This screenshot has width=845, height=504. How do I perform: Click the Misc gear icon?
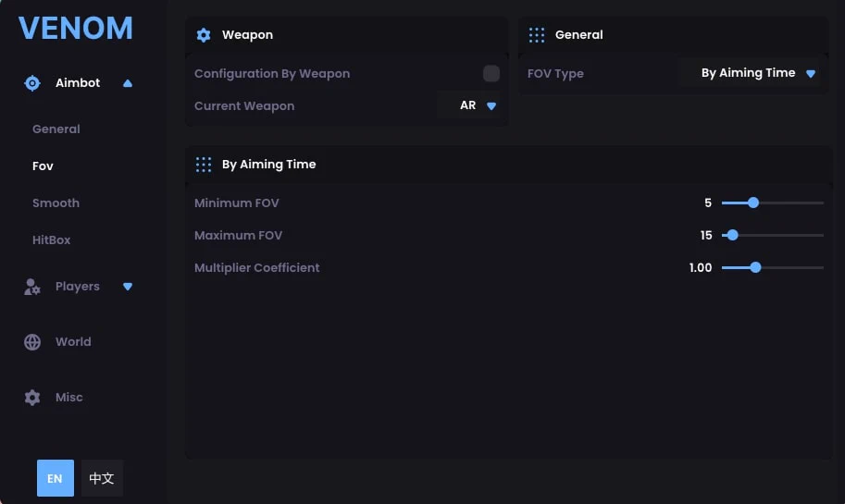[x=32, y=398]
